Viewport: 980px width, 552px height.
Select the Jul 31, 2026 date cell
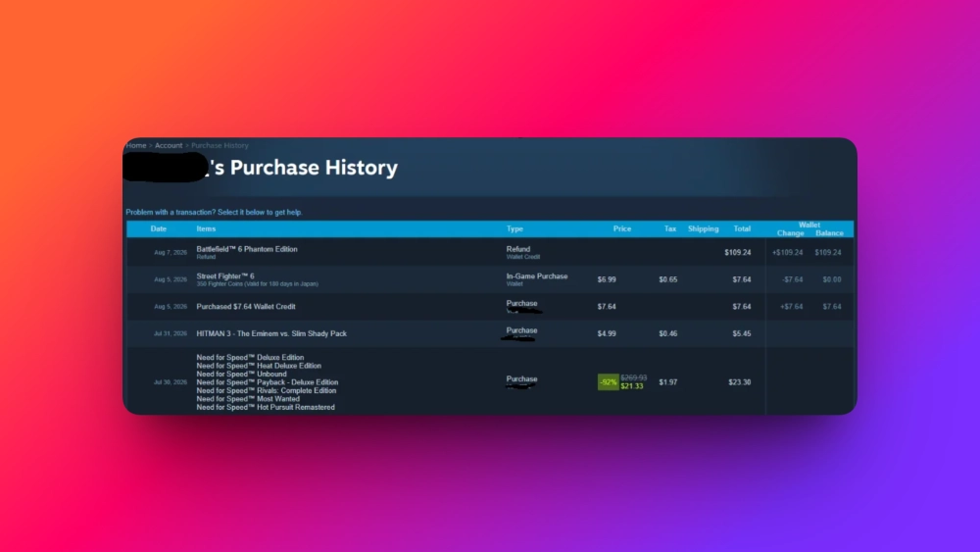pos(170,333)
